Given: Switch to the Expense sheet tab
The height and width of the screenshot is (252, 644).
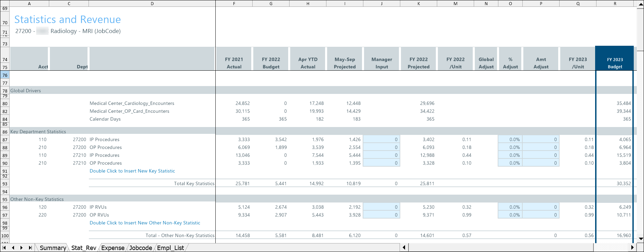Looking at the screenshot, I should (113, 248).
